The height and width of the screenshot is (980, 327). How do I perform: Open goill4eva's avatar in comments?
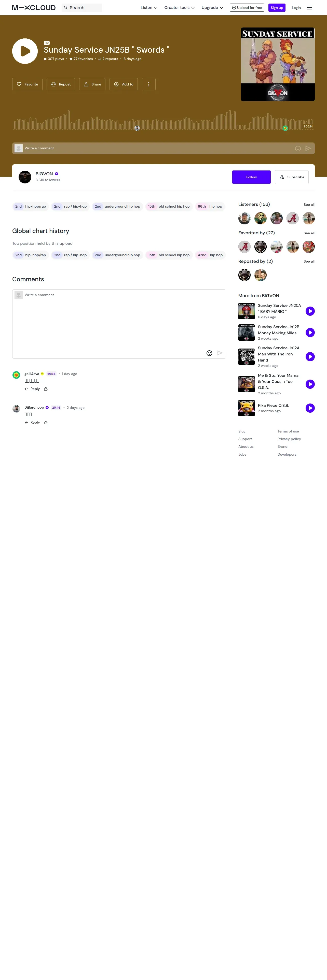coord(16,375)
